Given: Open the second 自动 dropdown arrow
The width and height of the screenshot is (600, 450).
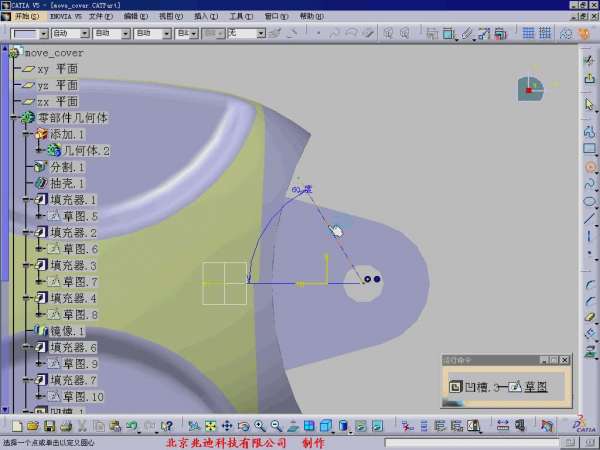Looking at the screenshot, I should pos(125,34).
